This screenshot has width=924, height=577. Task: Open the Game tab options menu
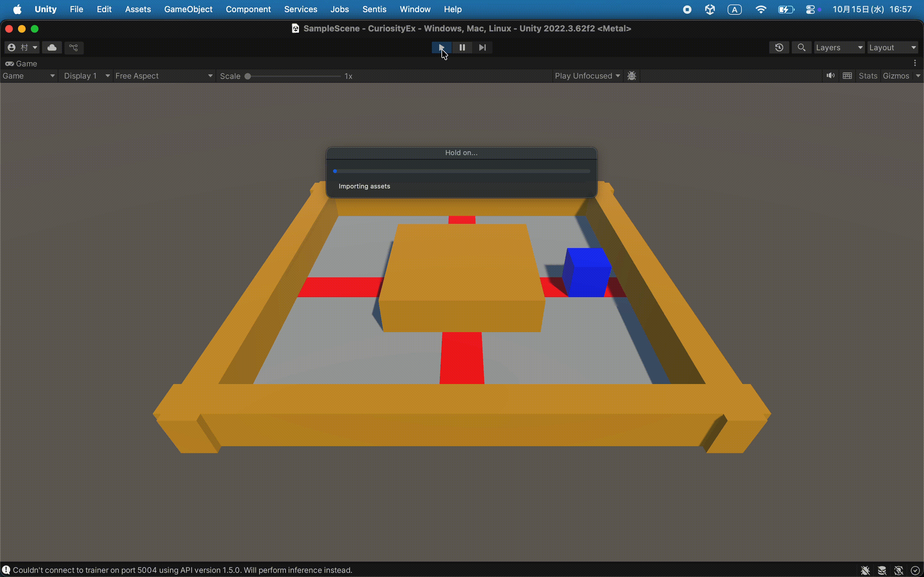point(915,63)
